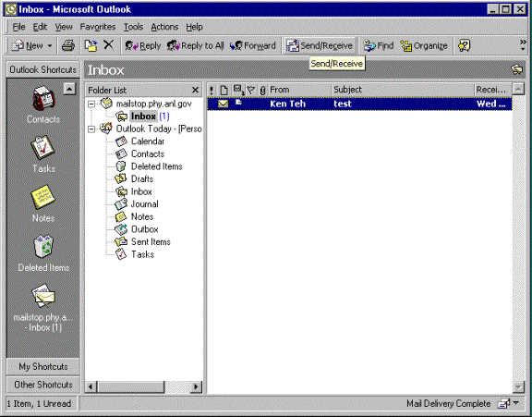Open the Help menu
The image size is (532, 417).
point(194,27)
